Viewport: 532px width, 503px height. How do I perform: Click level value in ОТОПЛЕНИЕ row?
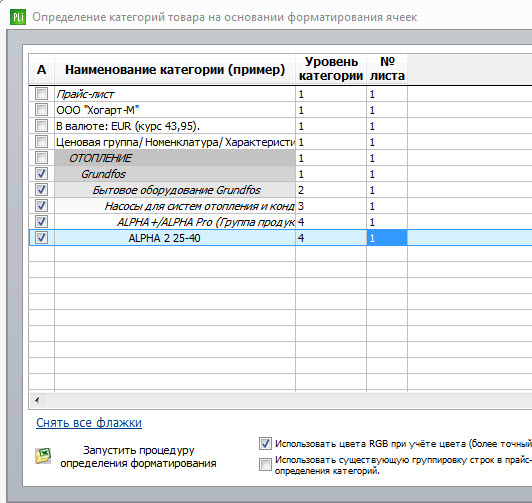[331, 158]
